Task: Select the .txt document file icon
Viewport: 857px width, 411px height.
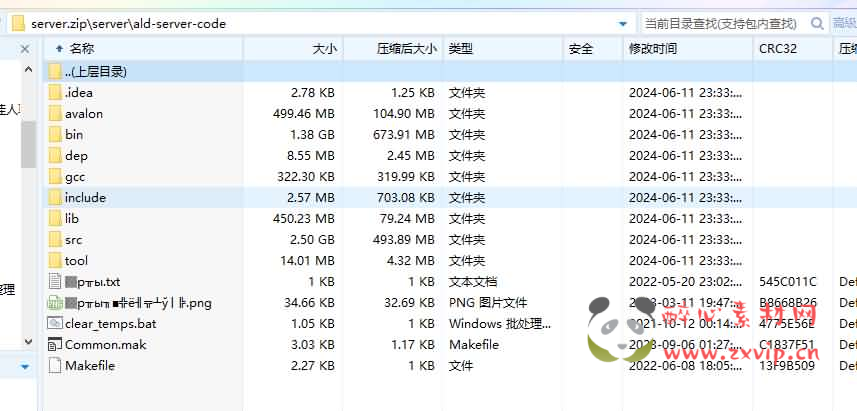Action: pyautogui.click(x=55, y=281)
